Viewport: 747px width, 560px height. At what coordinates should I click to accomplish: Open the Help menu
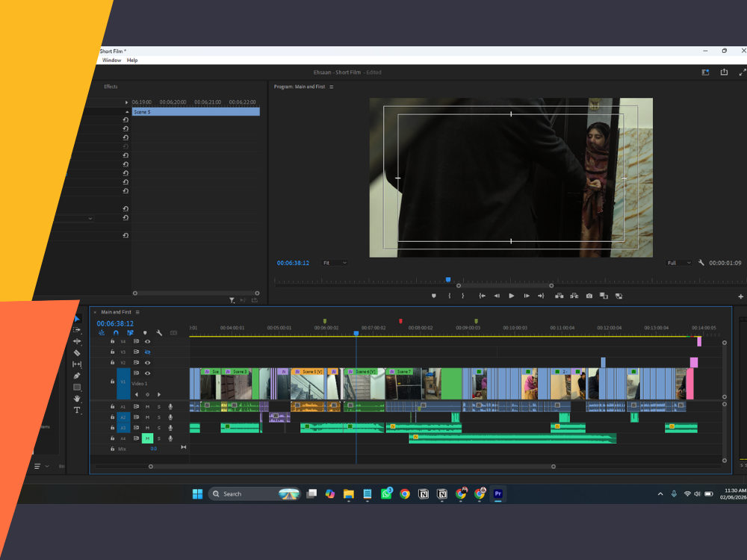click(x=132, y=60)
